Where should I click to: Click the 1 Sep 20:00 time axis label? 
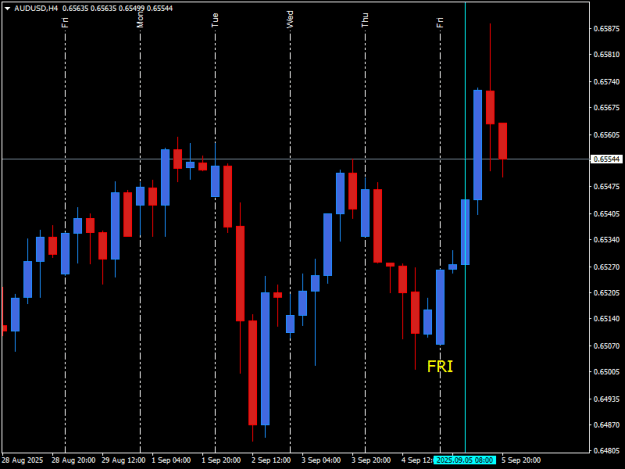(221, 460)
